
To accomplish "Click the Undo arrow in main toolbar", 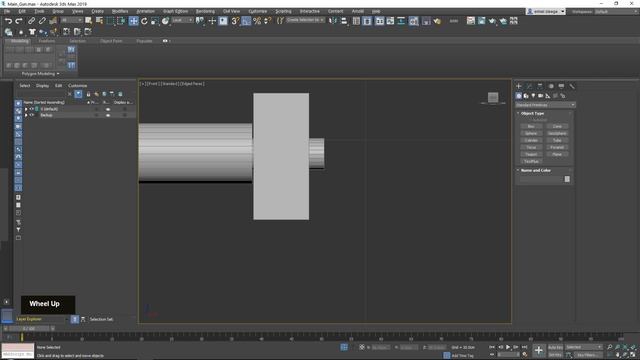I will tap(8, 21).
